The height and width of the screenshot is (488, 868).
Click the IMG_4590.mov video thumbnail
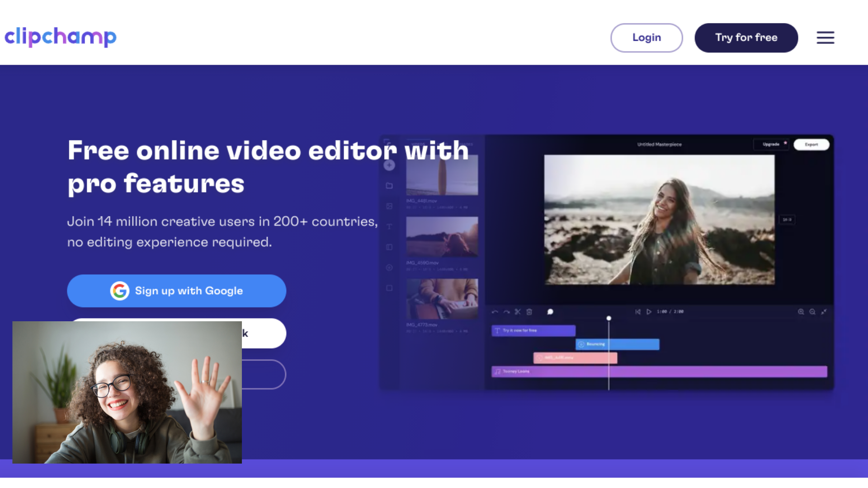(442, 237)
